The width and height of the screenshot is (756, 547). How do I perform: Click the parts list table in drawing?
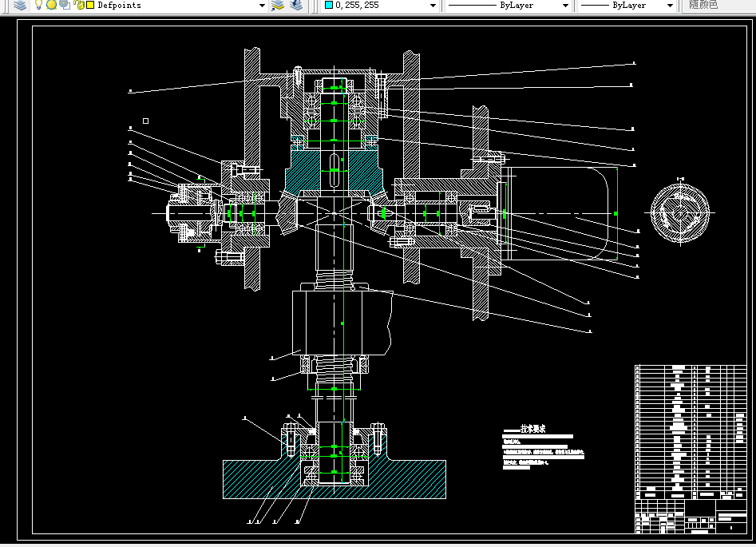[x=690, y=431]
